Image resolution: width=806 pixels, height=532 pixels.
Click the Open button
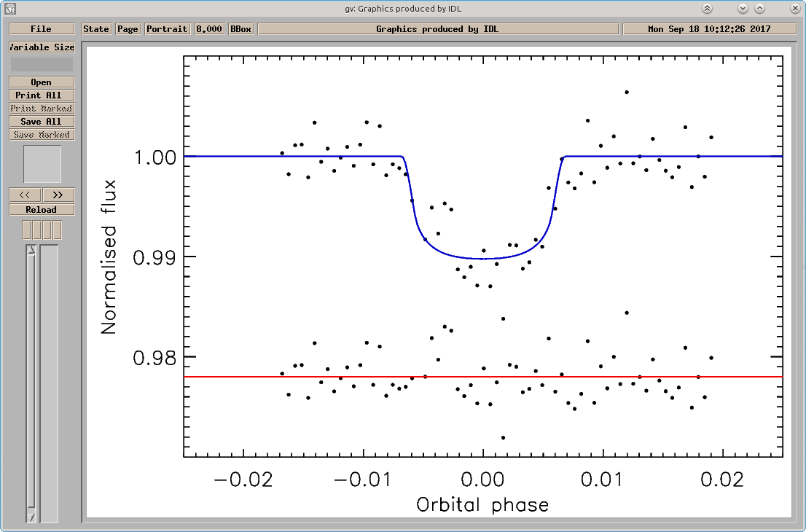(42, 82)
